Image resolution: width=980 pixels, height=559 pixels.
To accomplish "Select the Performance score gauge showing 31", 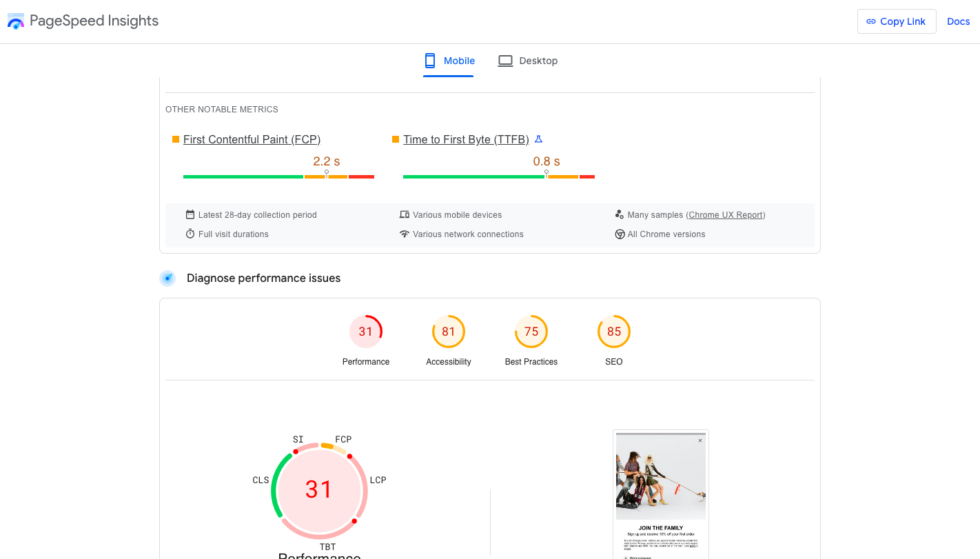I will click(x=366, y=332).
